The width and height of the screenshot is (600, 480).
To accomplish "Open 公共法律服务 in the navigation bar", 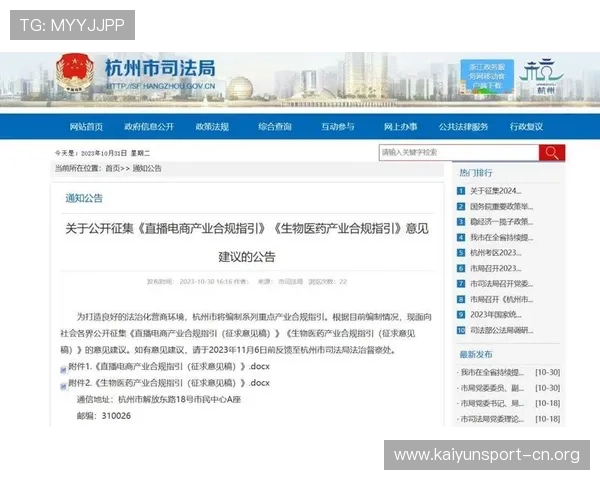I will 463,127.
